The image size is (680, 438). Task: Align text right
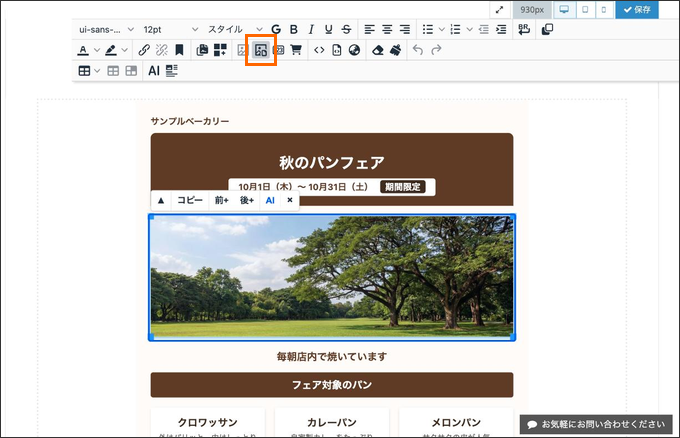pos(405,29)
